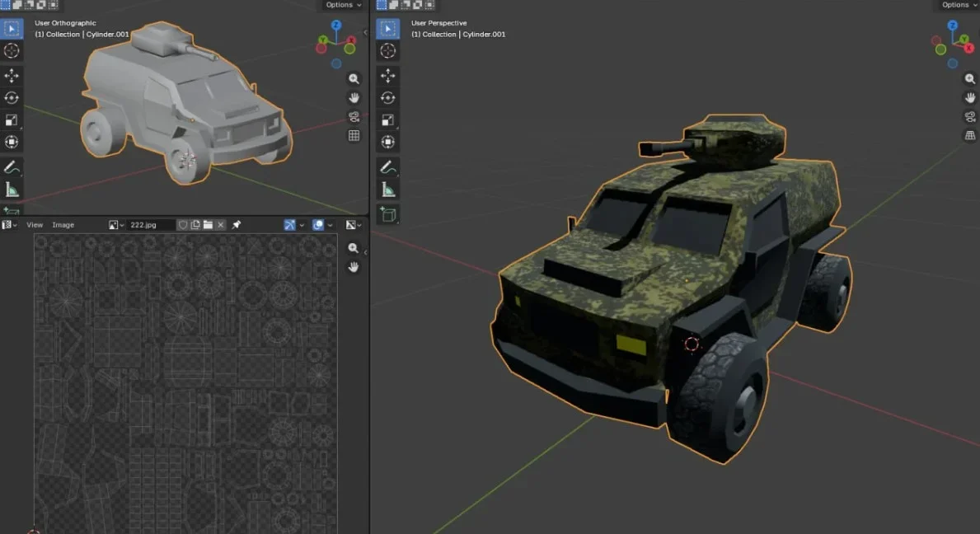The image size is (980, 534).
Task: Open the Image menu in the image editor
Action: tap(63, 225)
